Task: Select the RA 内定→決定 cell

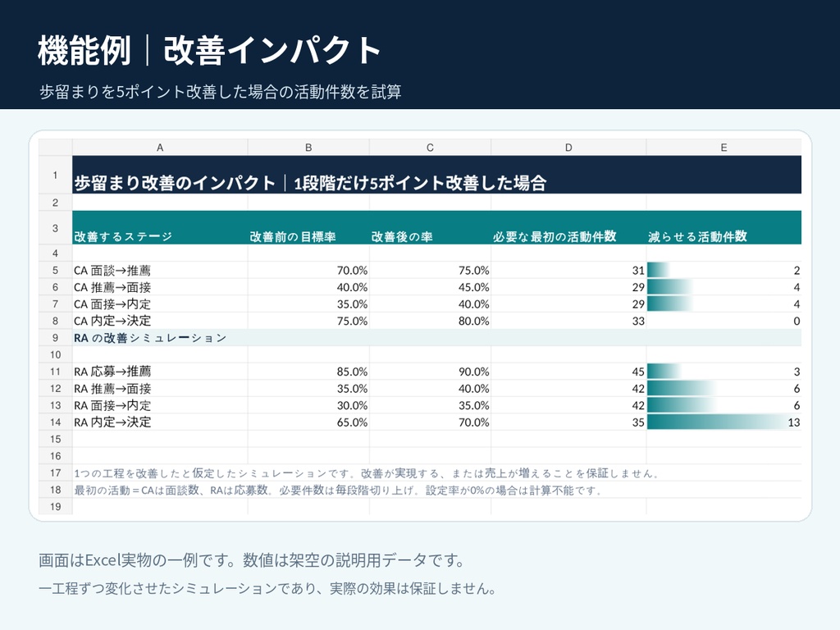Action: tap(160, 422)
